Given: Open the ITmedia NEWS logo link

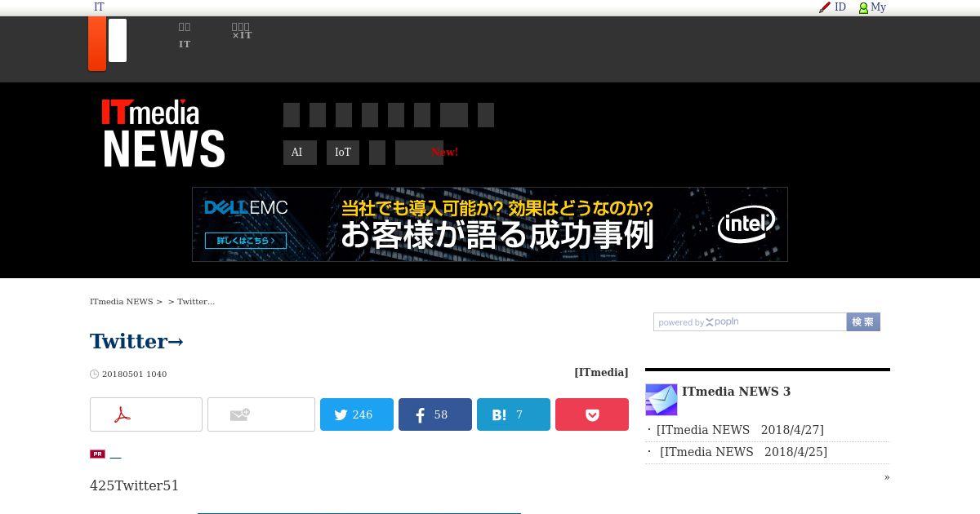Looking at the screenshot, I should point(163,134).
